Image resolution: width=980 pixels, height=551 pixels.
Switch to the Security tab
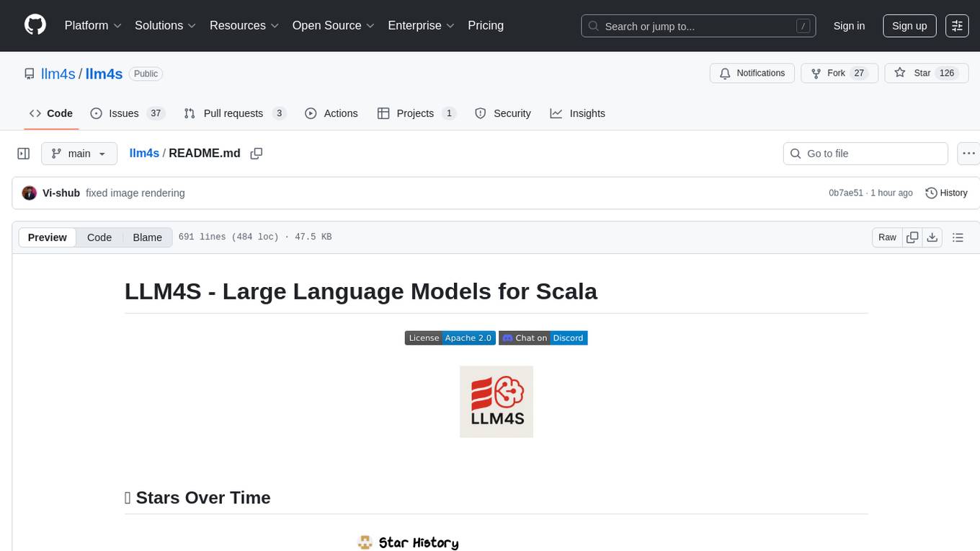pyautogui.click(x=503, y=113)
